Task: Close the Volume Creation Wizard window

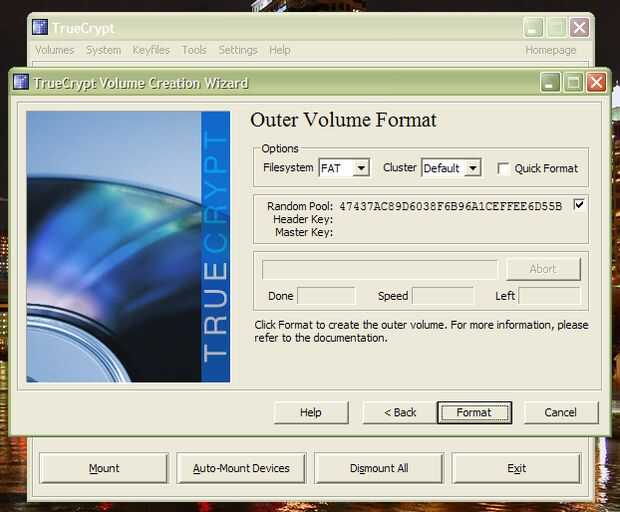Action: click(x=596, y=82)
